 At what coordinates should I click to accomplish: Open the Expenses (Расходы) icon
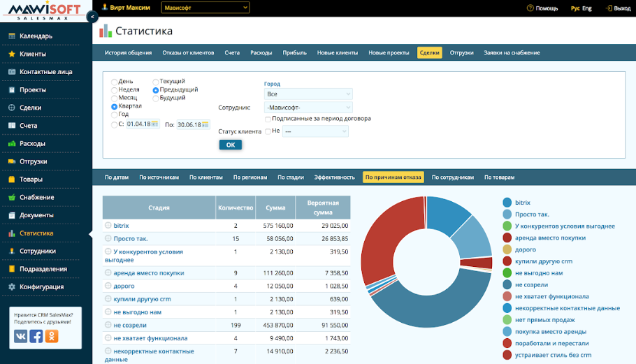12,143
